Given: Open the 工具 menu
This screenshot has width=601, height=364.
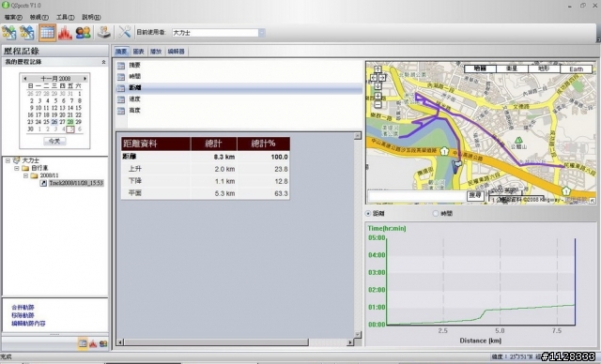Looking at the screenshot, I should [x=65, y=17].
